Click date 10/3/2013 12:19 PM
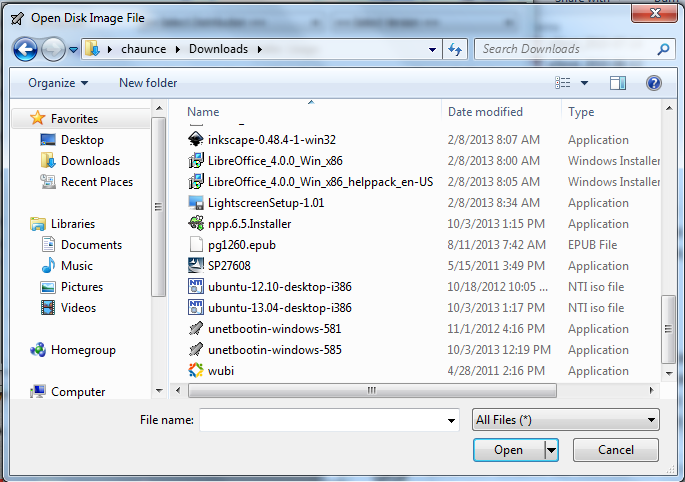Screen dimensions: 685x482 499,350
